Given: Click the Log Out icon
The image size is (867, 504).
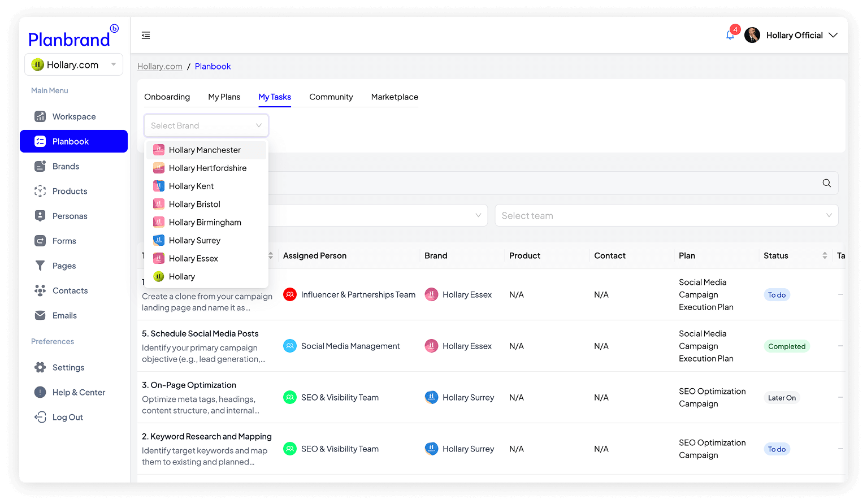Looking at the screenshot, I should 40,417.
